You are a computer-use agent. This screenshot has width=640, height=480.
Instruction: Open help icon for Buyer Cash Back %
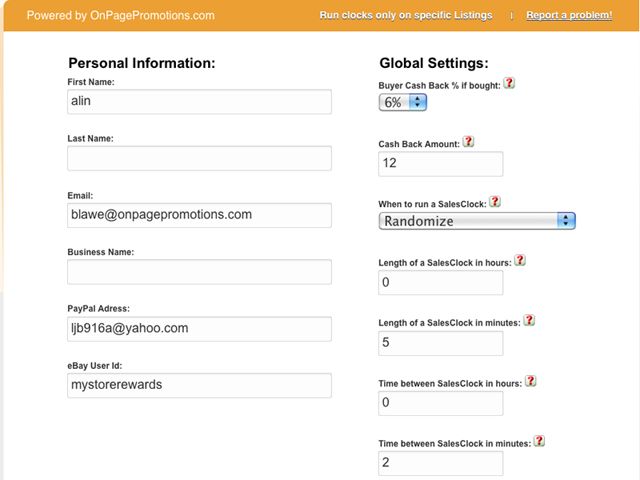pos(509,83)
